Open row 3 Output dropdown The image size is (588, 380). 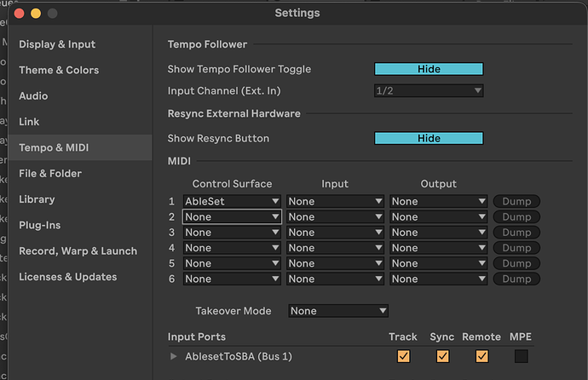pyautogui.click(x=438, y=233)
